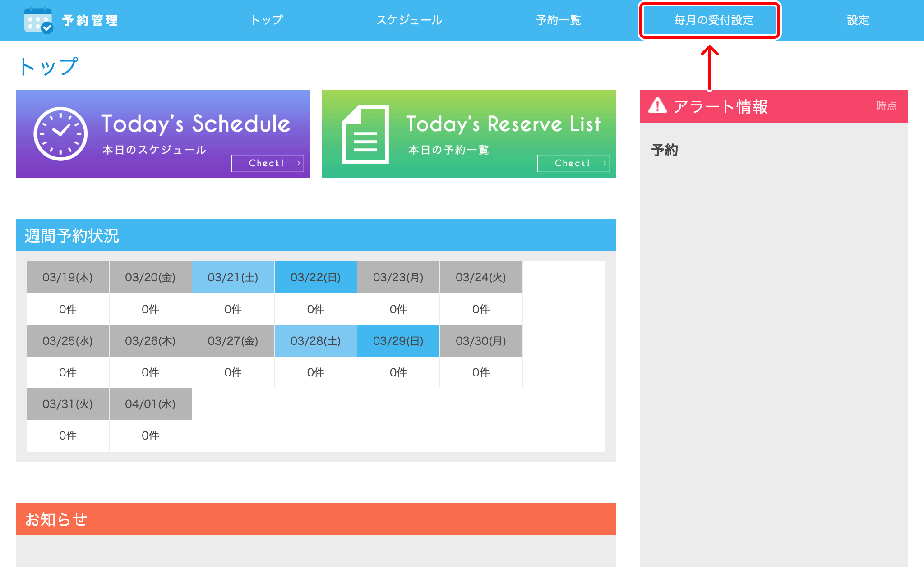
Task: Click the お知らせ section header
Action: click(x=55, y=519)
